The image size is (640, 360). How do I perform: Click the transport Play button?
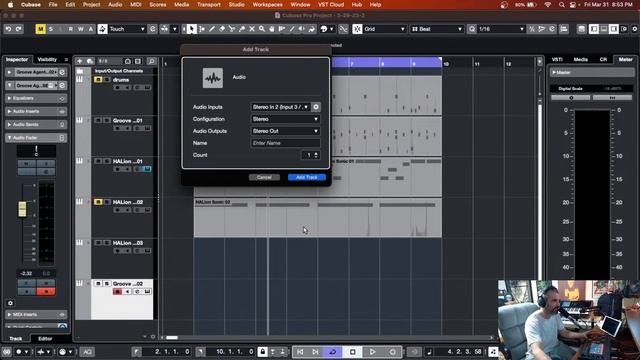coord(372,351)
